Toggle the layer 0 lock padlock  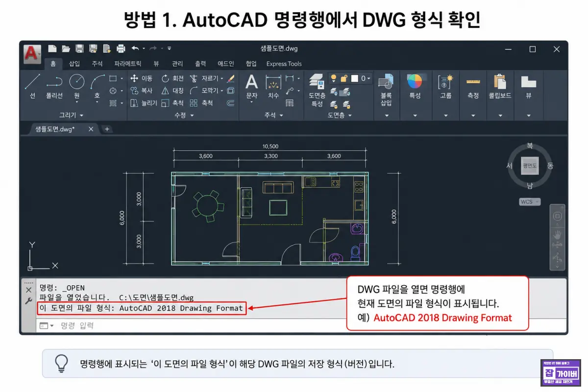(344, 78)
